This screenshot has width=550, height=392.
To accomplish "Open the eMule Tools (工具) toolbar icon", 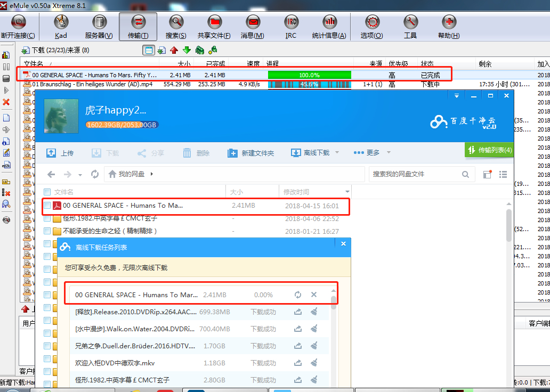I will (x=410, y=22).
